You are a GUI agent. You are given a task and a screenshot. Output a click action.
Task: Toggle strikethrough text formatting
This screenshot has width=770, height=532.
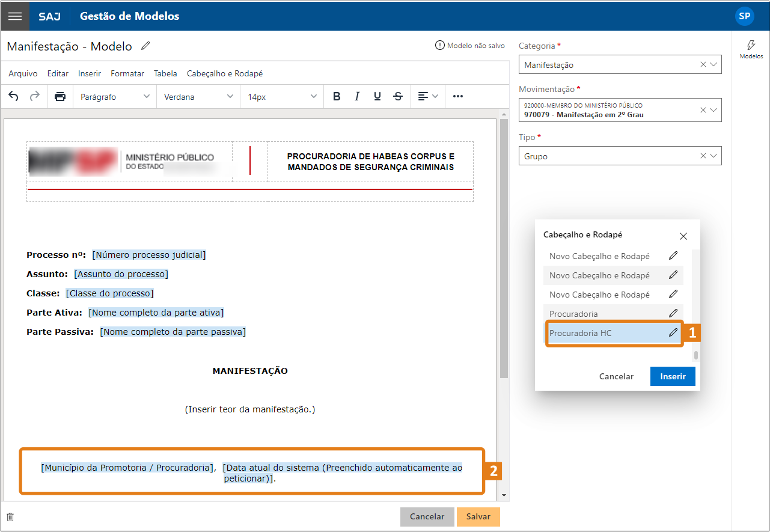click(x=398, y=96)
